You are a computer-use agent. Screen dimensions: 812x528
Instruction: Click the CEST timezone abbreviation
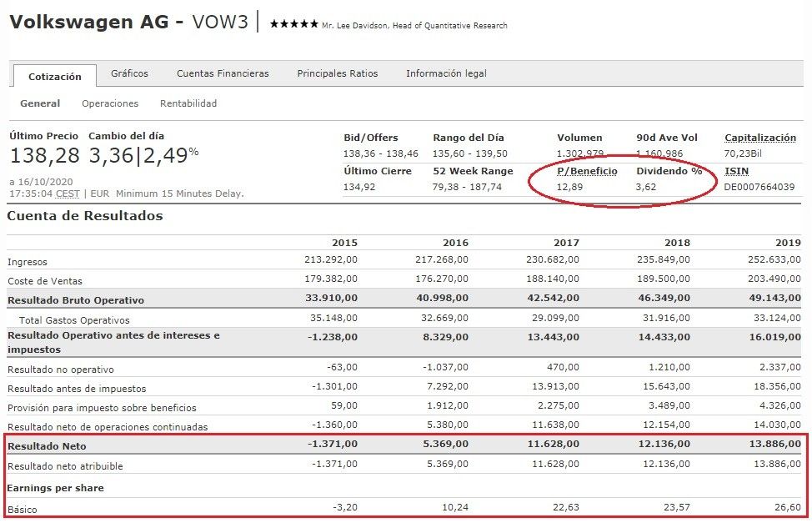click(x=68, y=194)
